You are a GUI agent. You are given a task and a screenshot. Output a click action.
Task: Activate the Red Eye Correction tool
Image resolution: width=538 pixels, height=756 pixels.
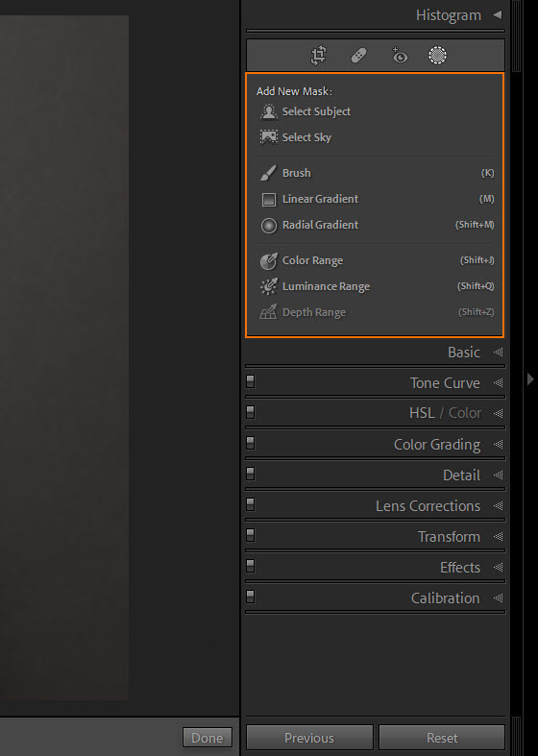pos(399,56)
